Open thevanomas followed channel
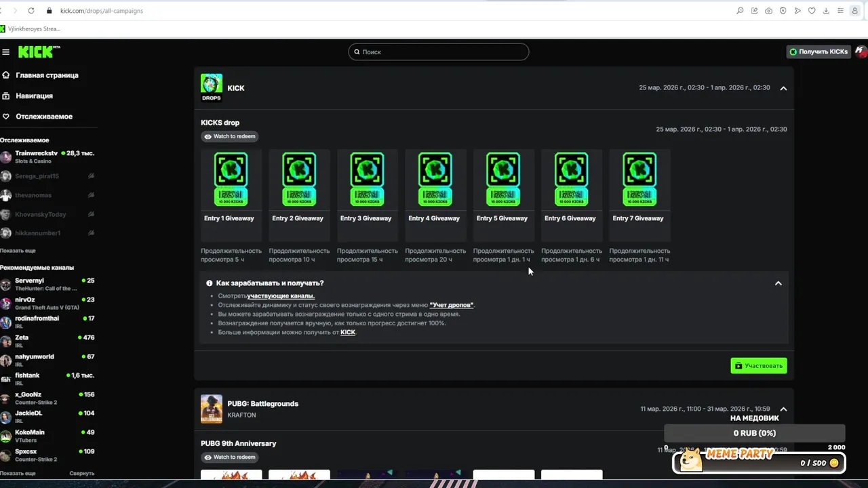The width and height of the screenshot is (868, 488). pyautogui.click(x=47, y=195)
